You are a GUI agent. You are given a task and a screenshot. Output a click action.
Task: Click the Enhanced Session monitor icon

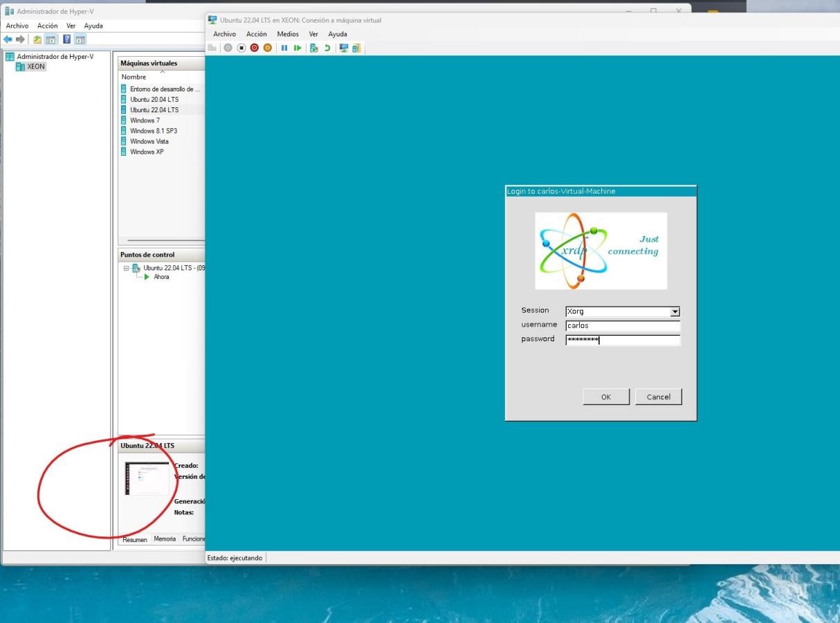point(343,48)
